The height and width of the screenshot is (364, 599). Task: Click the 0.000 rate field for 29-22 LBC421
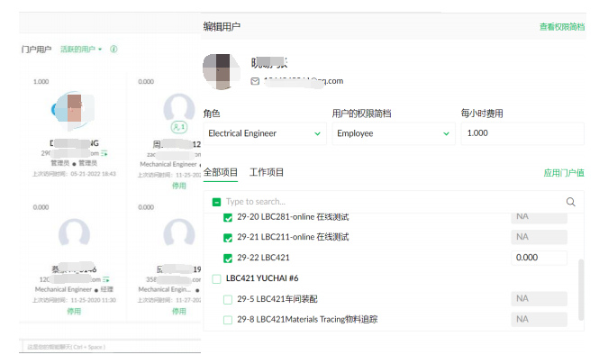[539, 258]
